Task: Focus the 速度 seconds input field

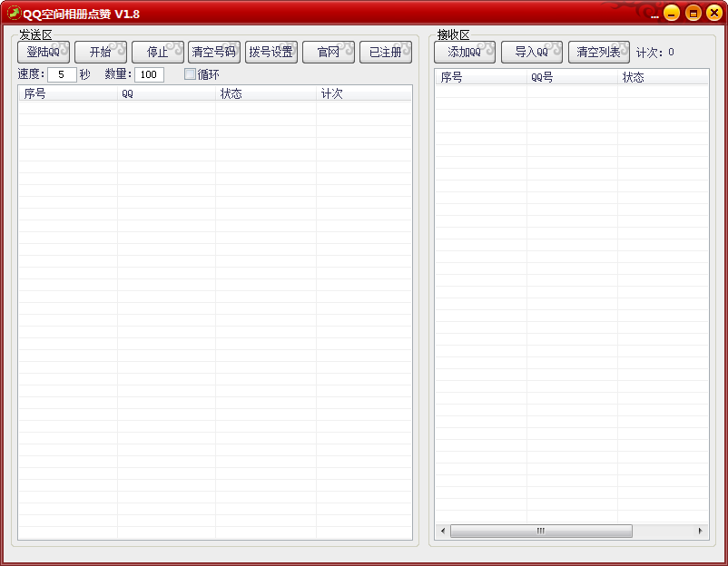Action: coord(62,74)
